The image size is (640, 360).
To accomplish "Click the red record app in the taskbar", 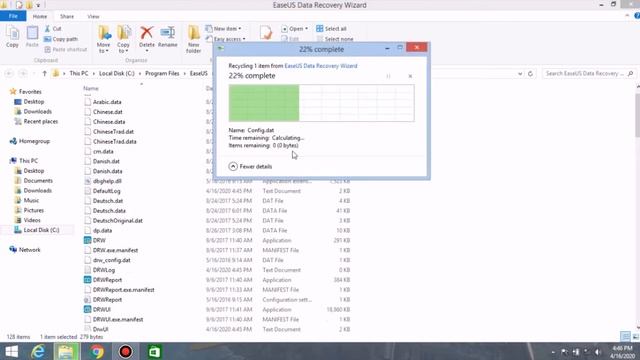I will pyautogui.click(x=125, y=351).
